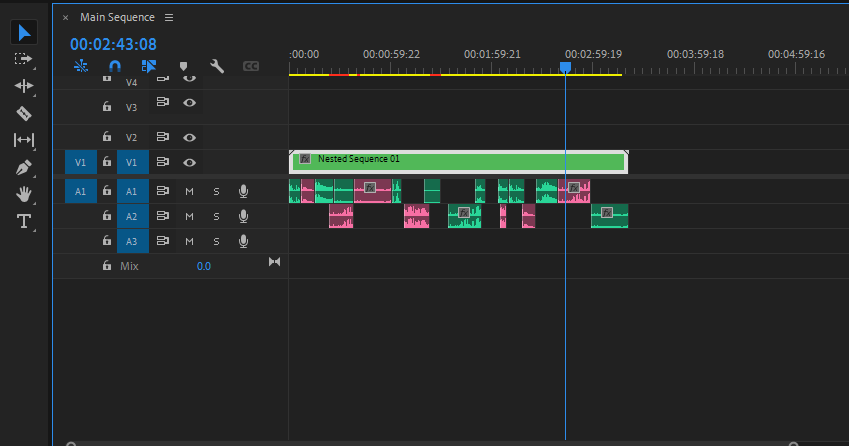Switch to the Hand tool

click(23, 194)
